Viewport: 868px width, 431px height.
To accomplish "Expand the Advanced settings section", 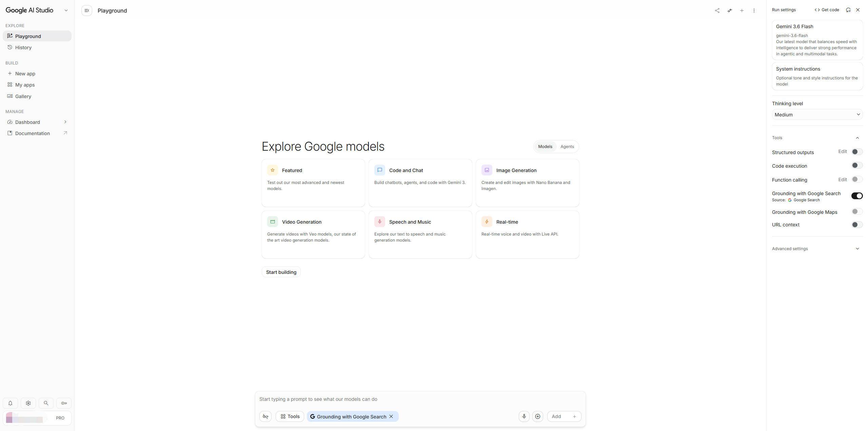I will click(817, 249).
